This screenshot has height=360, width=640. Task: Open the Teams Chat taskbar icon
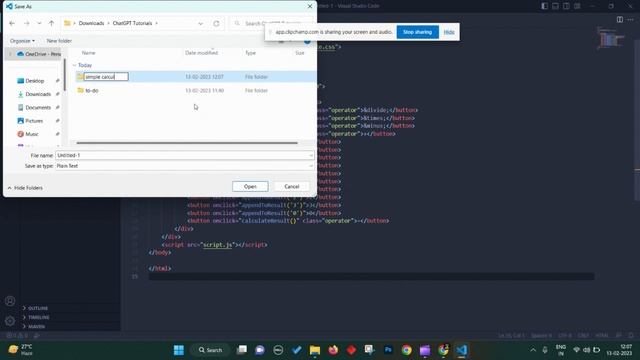pos(260,350)
